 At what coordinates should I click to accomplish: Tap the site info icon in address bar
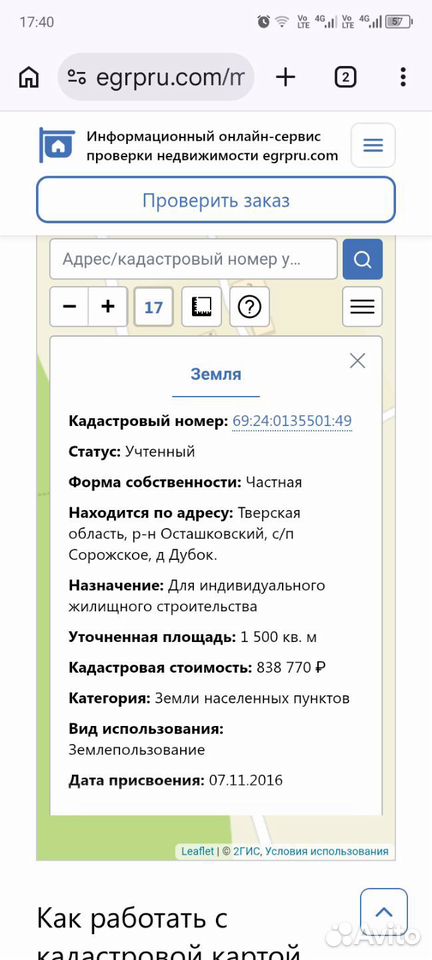coord(77,77)
